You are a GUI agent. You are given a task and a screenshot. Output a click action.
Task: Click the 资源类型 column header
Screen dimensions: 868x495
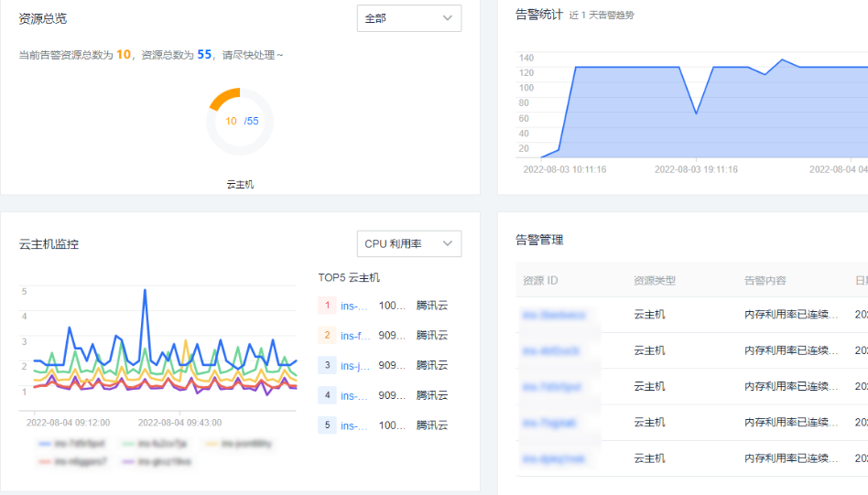tap(655, 280)
